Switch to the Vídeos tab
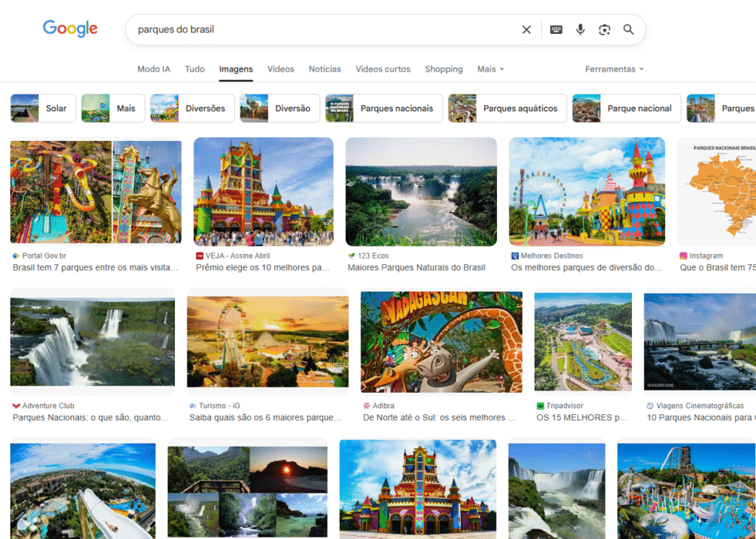Image resolution: width=756 pixels, height=539 pixels. tap(281, 69)
